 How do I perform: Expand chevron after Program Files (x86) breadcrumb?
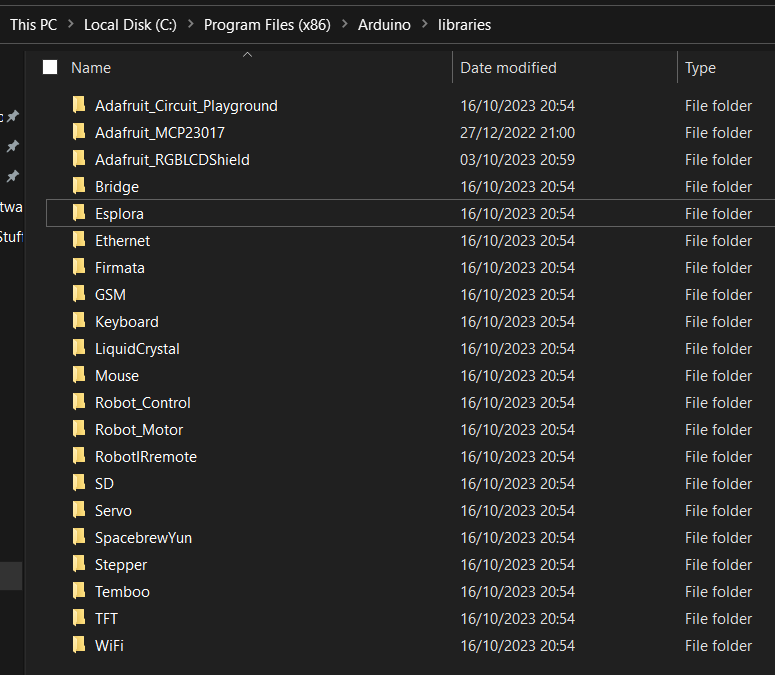344,24
